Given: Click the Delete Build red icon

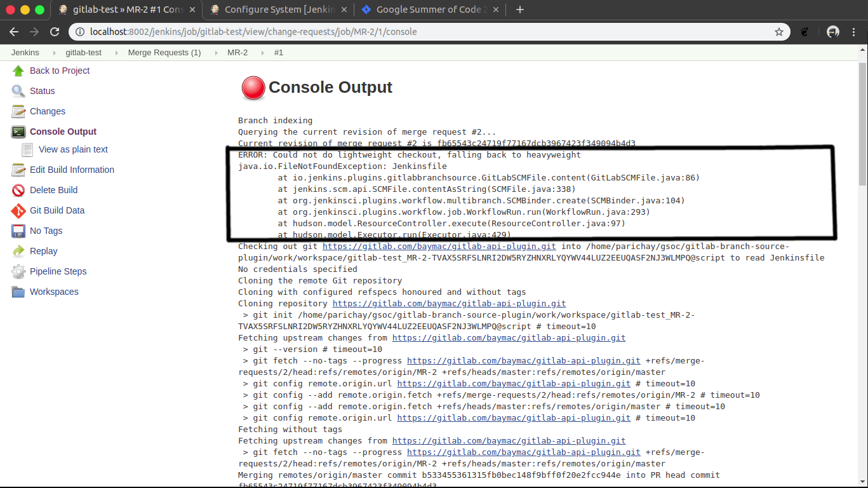Looking at the screenshot, I should [x=18, y=190].
